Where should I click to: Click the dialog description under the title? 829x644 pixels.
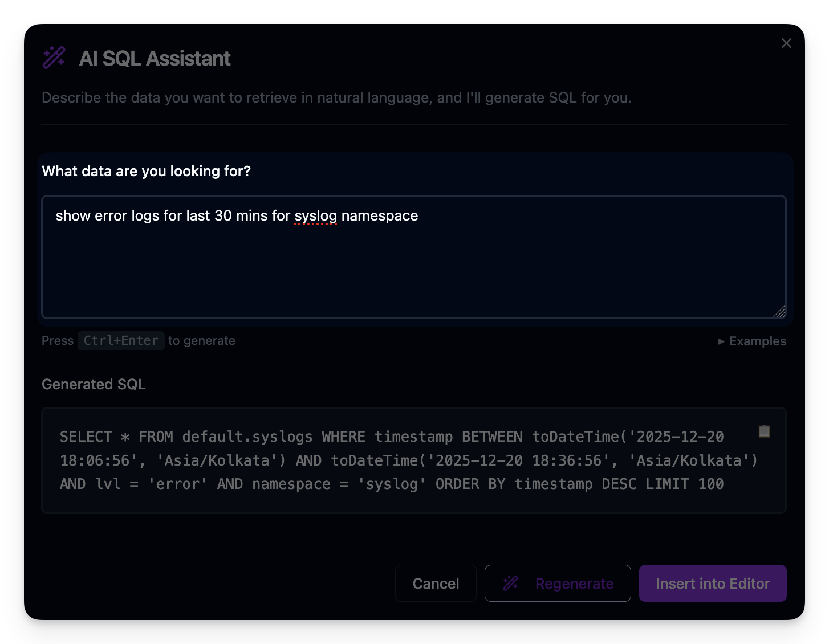[x=336, y=97]
